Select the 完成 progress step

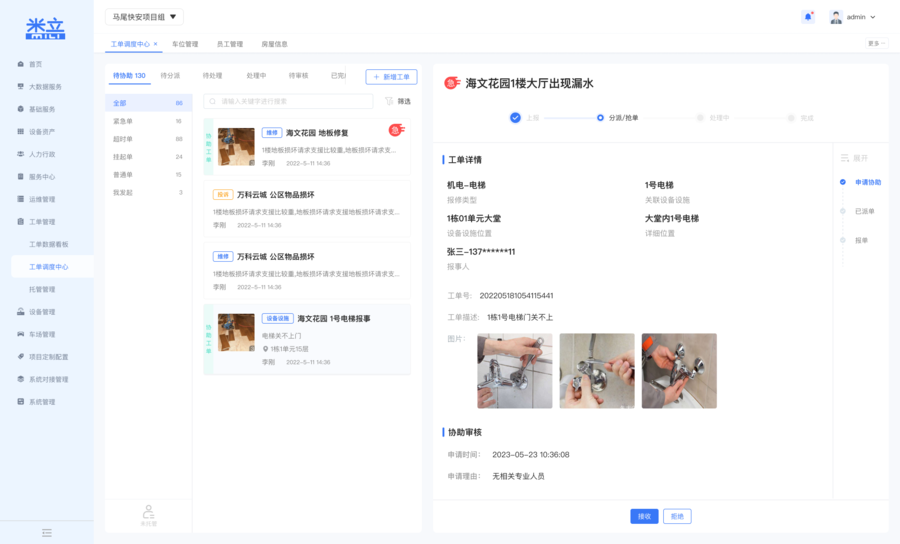tap(801, 118)
